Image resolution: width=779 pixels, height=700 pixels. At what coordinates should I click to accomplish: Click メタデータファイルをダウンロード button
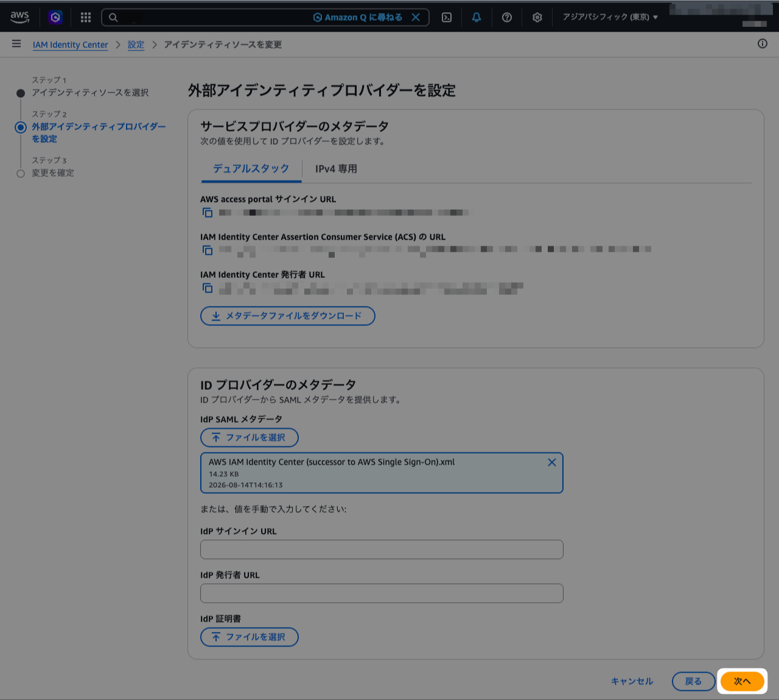tap(288, 316)
